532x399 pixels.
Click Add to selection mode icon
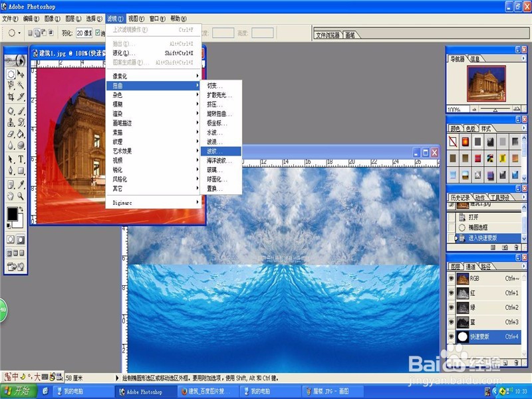tap(37, 33)
